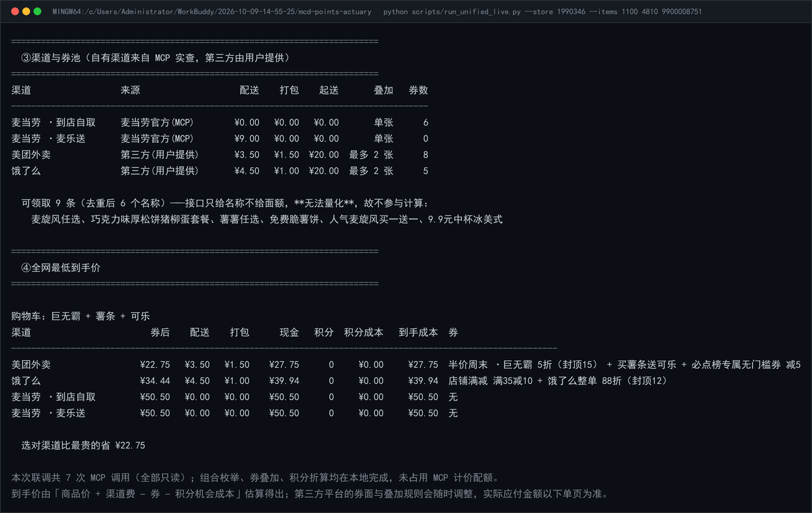Click 最多 2 张 in the 美团外卖 row
This screenshot has width=812, height=513.
pos(371,155)
